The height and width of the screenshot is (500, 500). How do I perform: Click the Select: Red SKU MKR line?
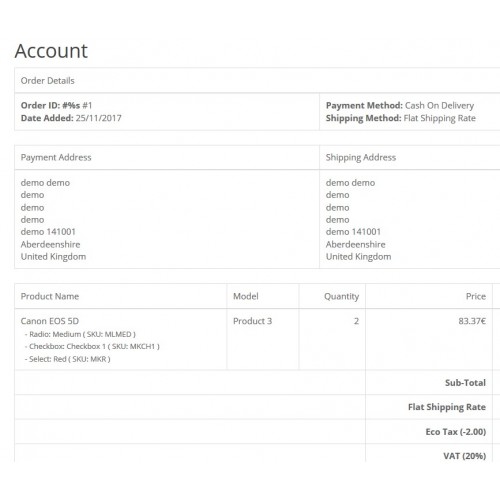click(67, 359)
